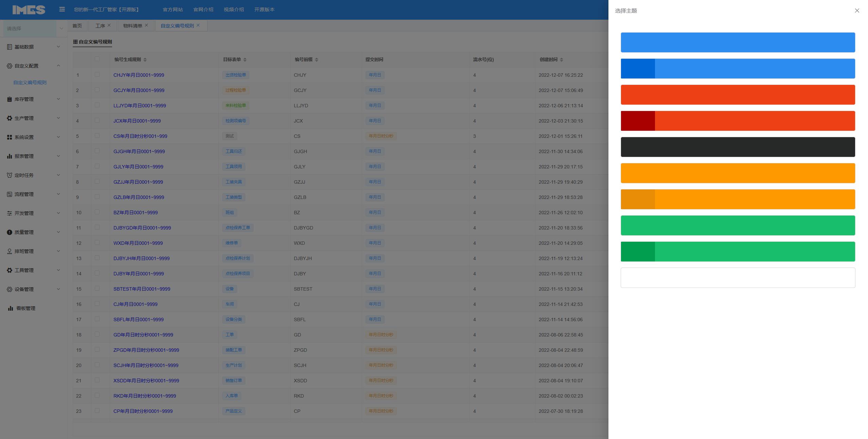
Task: Open the 官方网站 top navigation item
Action: pos(173,10)
